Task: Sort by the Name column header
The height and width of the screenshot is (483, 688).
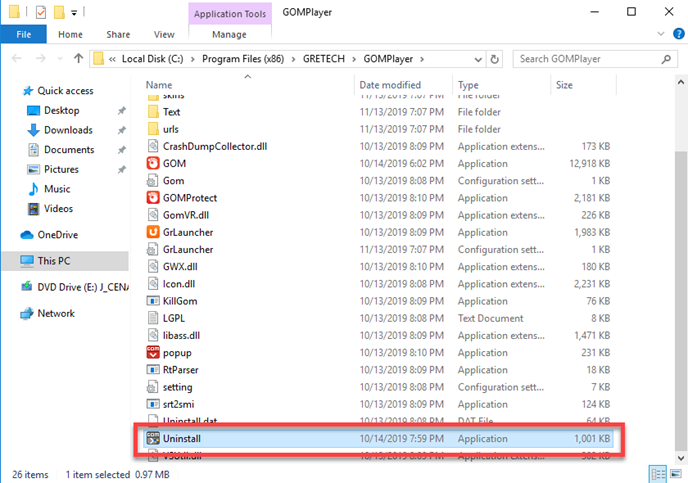Action: coord(159,85)
